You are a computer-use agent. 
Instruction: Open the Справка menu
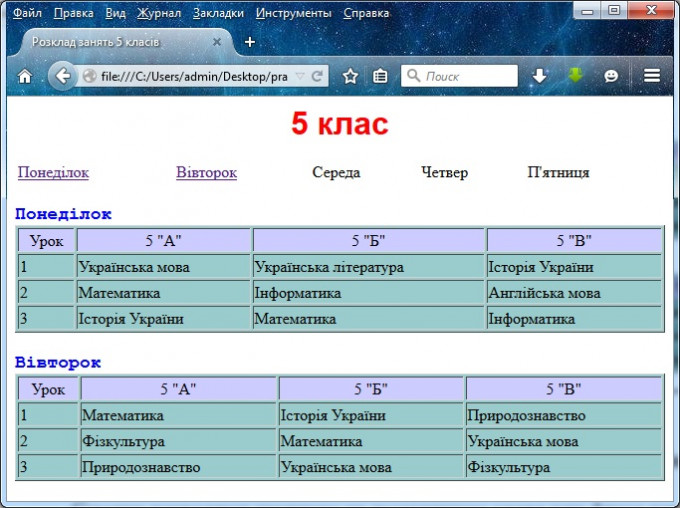366,13
